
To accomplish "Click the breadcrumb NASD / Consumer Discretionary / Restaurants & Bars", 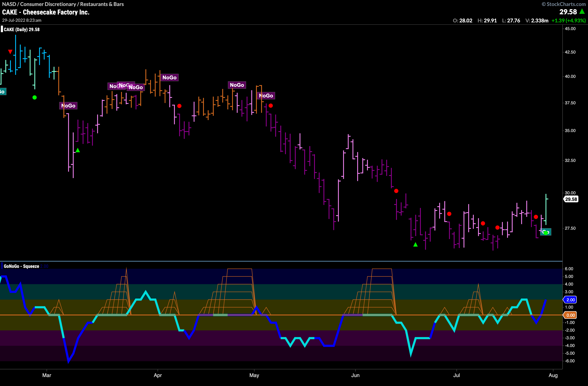I will (x=63, y=4).
